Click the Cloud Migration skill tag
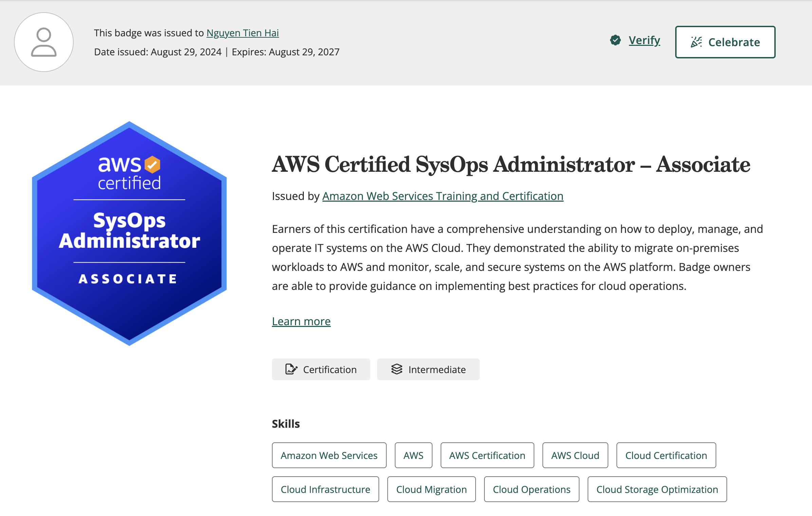 click(431, 490)
